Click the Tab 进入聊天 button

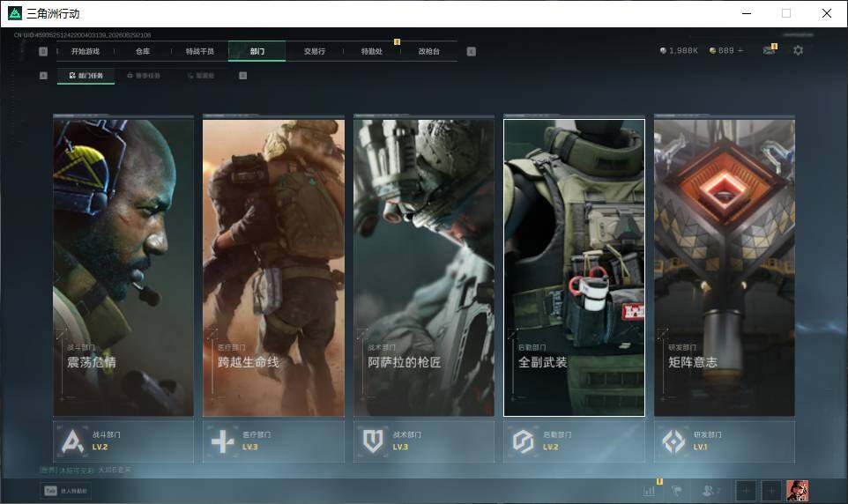click(66, 491)
